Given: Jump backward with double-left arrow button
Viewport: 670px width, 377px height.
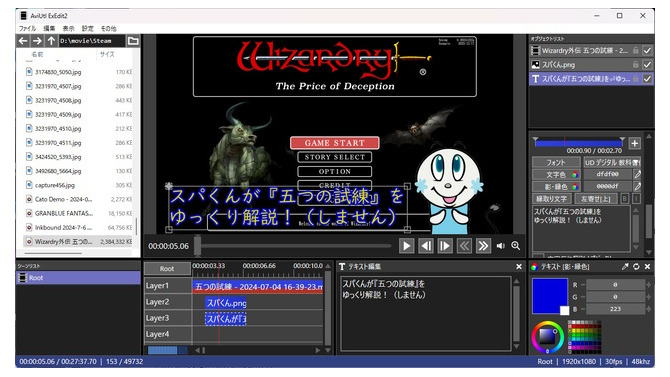Looking at the screenshot, I should [x=464, y=246].
